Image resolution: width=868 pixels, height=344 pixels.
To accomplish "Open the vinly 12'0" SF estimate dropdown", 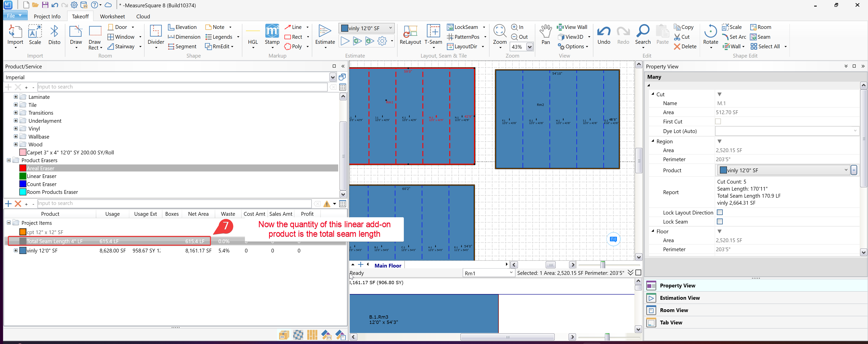I will [390, 28].
